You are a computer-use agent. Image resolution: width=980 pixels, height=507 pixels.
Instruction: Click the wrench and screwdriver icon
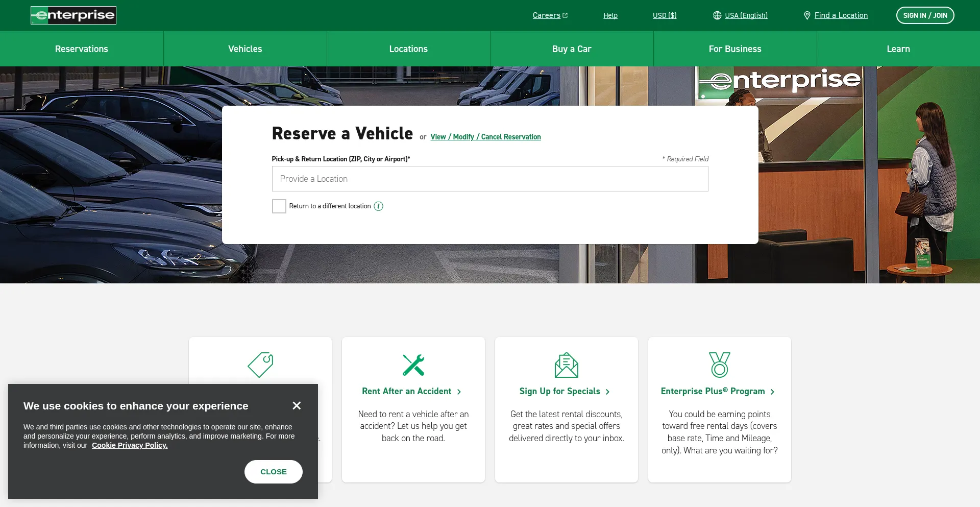413,365
